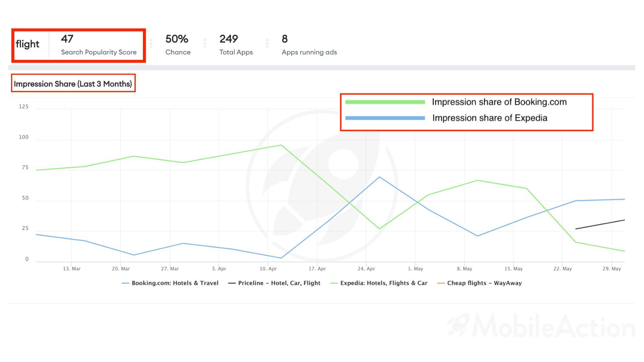Click the '8. May' x-axis date label
The image size is (644, 362).
[464, 269]
